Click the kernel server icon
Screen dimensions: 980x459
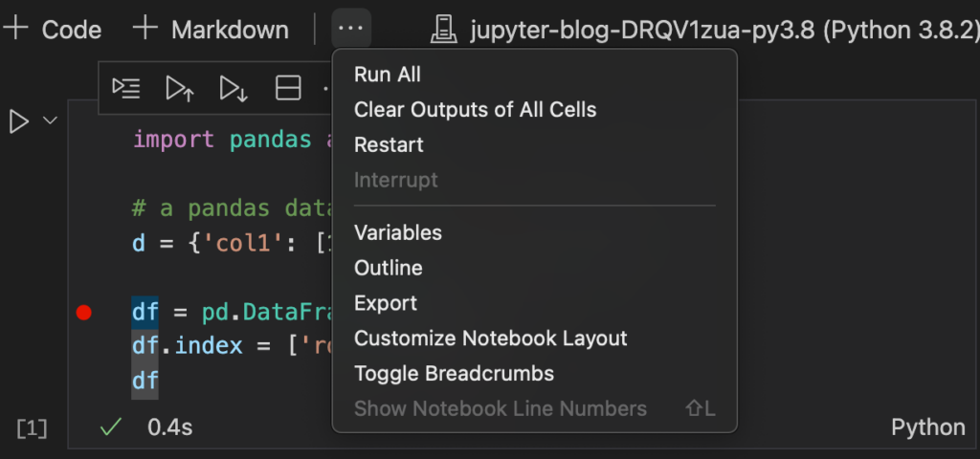[444, 30]
